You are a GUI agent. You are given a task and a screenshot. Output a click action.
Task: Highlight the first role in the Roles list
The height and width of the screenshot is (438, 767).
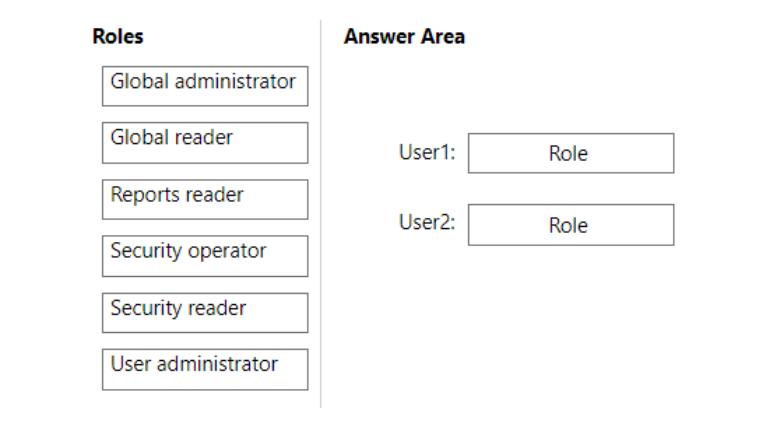[x=205, y=85]
